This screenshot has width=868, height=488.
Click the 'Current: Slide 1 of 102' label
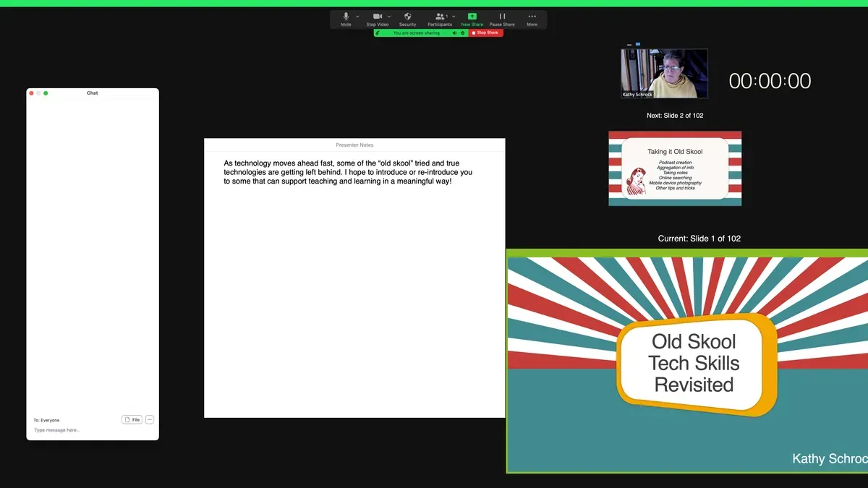[x=699, y=239]
